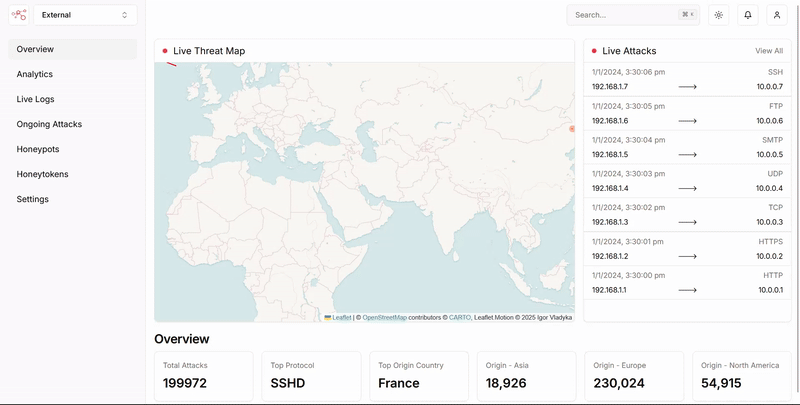This screenshot has width=800, height=405.
Task: Expand the External workspace dropdown
Action: (85, 15)
